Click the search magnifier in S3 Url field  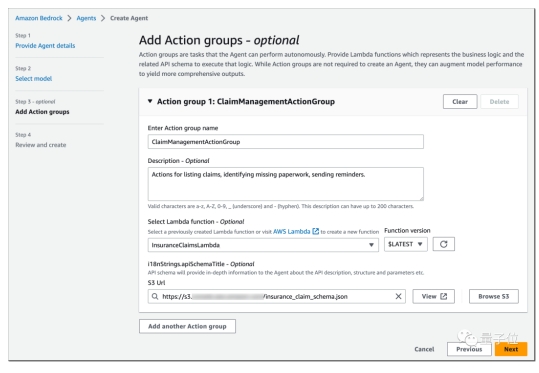155,296
